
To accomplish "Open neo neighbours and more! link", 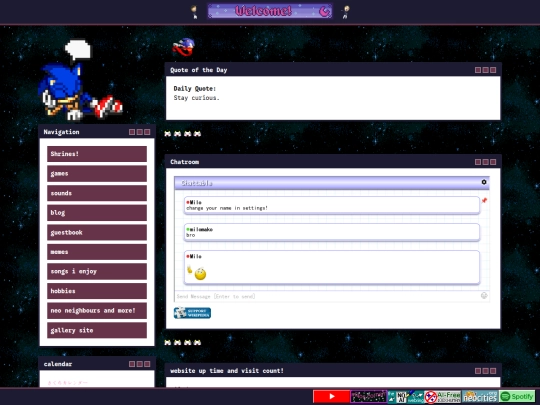I will (97, 310).
